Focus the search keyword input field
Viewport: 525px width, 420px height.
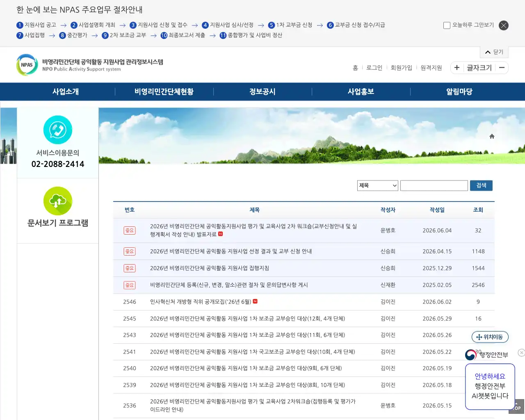pyautogui.click(x=434, y=186)
